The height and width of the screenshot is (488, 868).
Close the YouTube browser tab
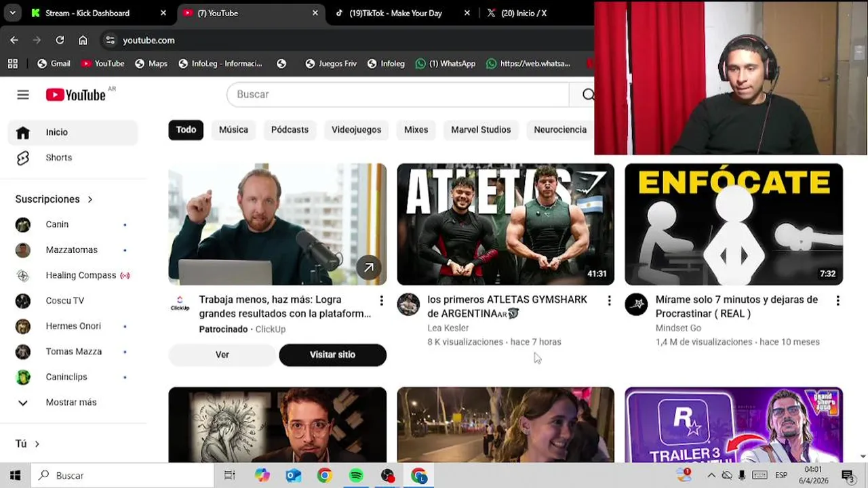click(315, 13)
